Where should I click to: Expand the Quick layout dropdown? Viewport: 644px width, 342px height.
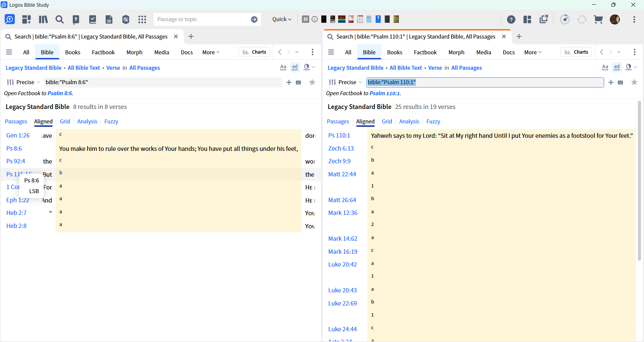(x=282, y=19)
